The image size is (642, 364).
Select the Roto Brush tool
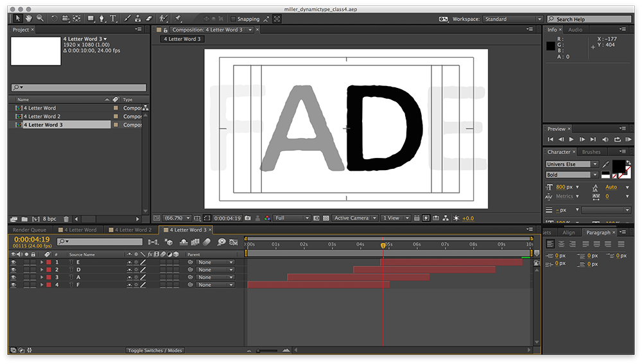(x=163, y=19)
